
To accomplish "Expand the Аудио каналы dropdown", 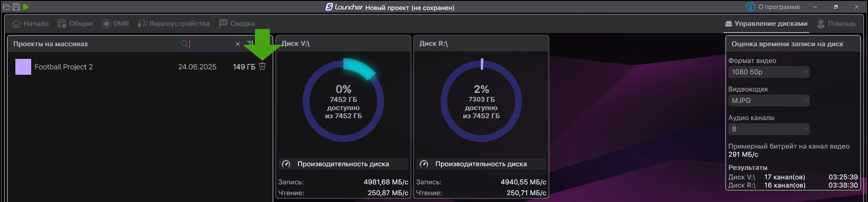I will (769, 129).
